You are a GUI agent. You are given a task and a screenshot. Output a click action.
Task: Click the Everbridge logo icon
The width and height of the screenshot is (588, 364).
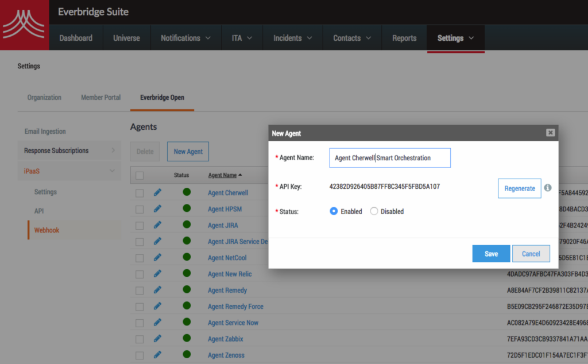coord(24,25)
